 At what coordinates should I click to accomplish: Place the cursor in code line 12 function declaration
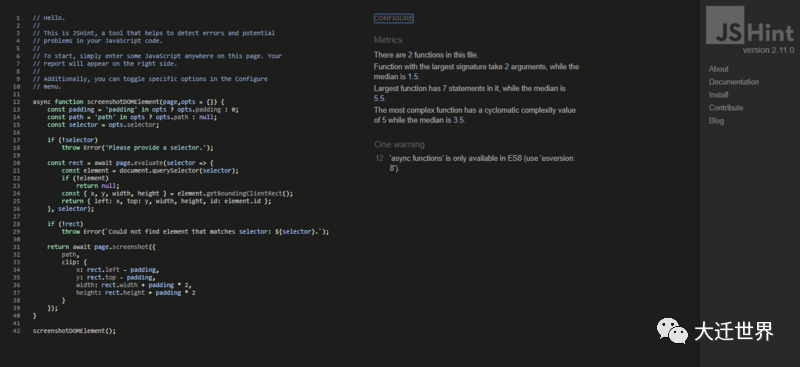click(129, 102)
